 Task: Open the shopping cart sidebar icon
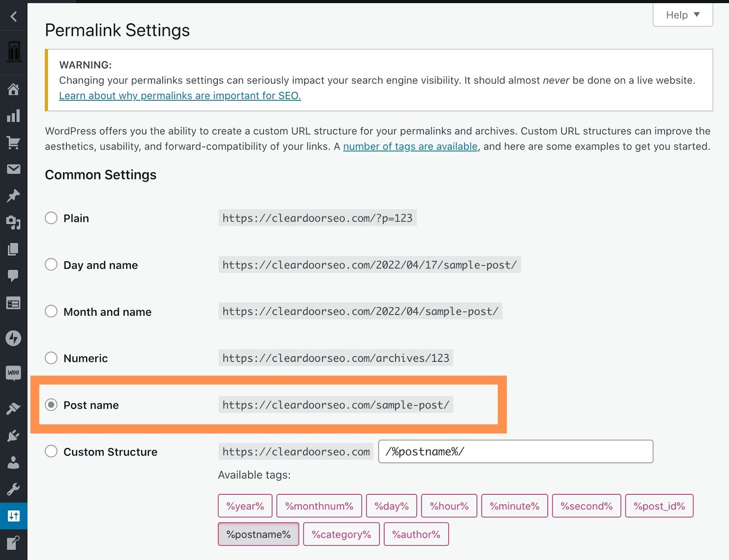[14, 143]
